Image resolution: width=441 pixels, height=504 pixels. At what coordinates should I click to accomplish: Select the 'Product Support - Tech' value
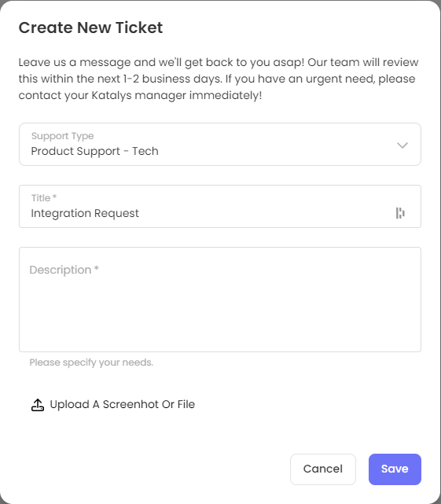pos(95,151)
